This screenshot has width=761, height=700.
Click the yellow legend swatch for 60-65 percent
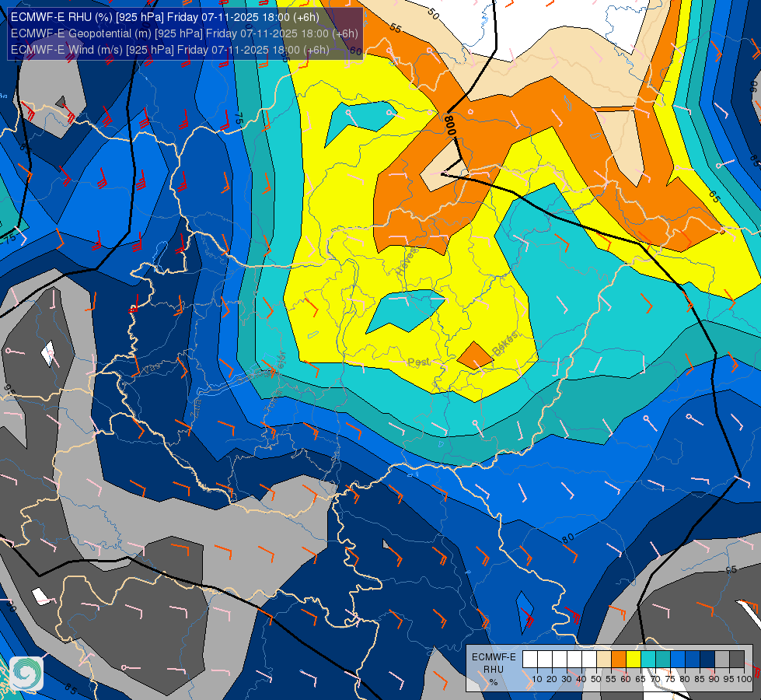[633, 659]
